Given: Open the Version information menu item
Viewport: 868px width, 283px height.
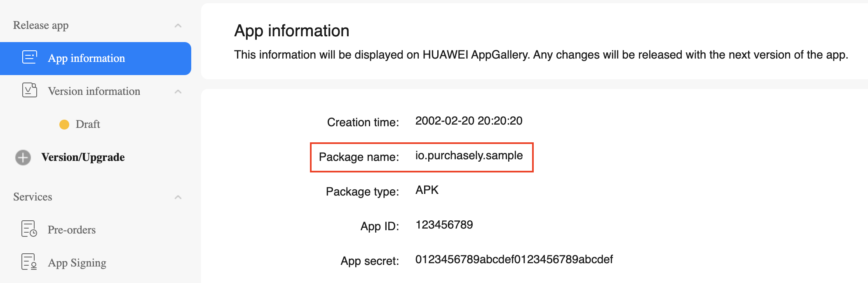Looking at the screenshot, I should pos(94,91).
